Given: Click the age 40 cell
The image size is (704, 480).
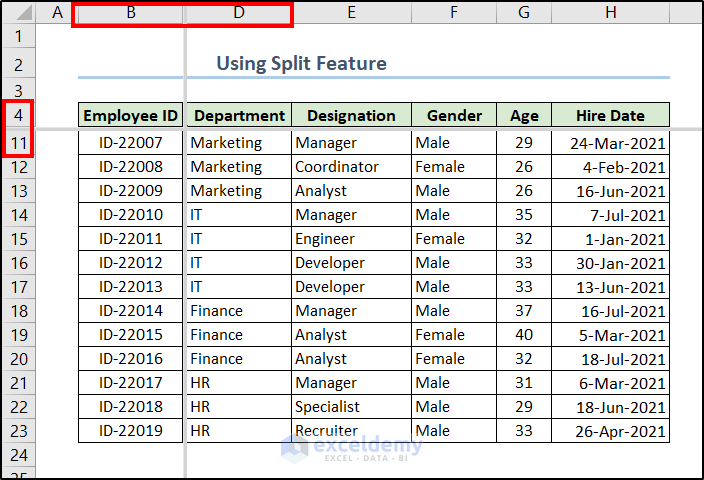Looking at the screenshot, I should tap(524, 335).
